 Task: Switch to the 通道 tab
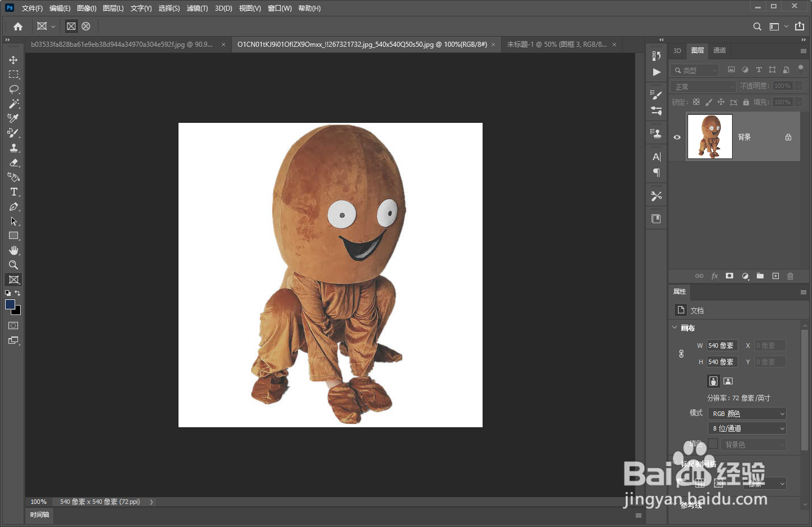click(719, 51)
